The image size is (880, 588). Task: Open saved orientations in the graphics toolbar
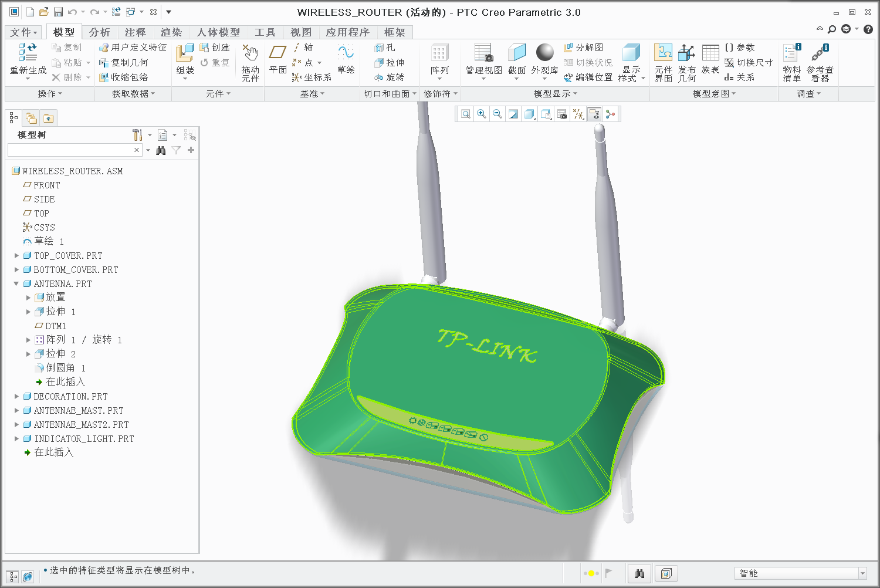click(x=546, y=114)
